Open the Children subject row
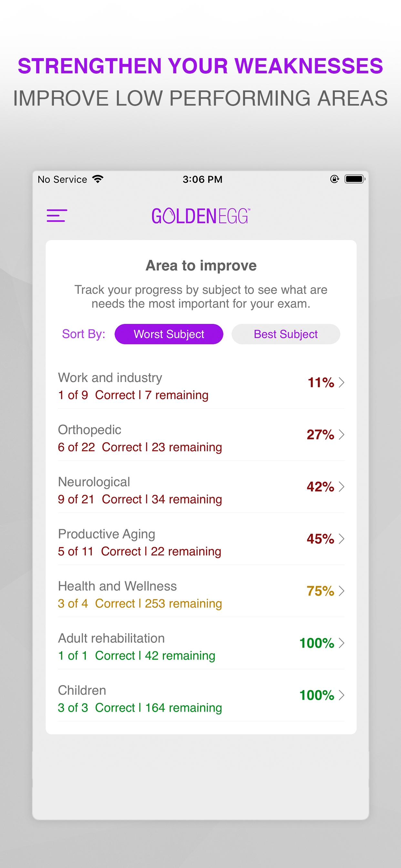This screenshot has width=401, height=868. [x=201, y=696]
